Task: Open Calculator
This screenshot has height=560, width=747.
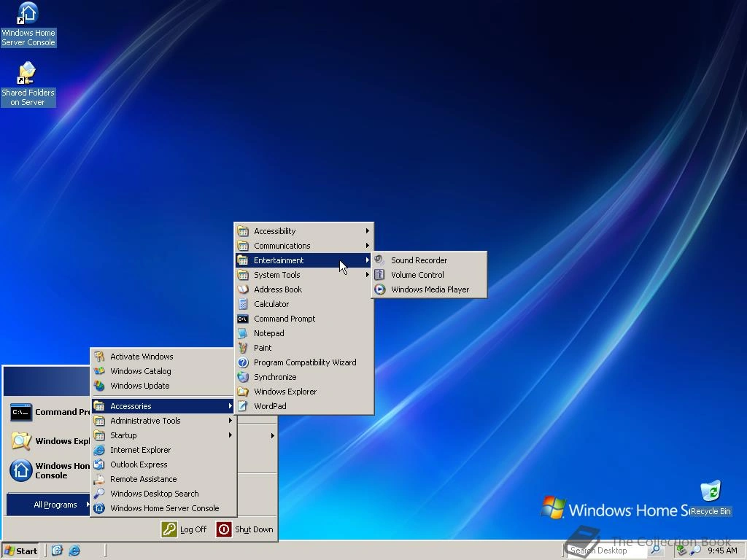Action: pyautogui.click(x=271, y=304)
